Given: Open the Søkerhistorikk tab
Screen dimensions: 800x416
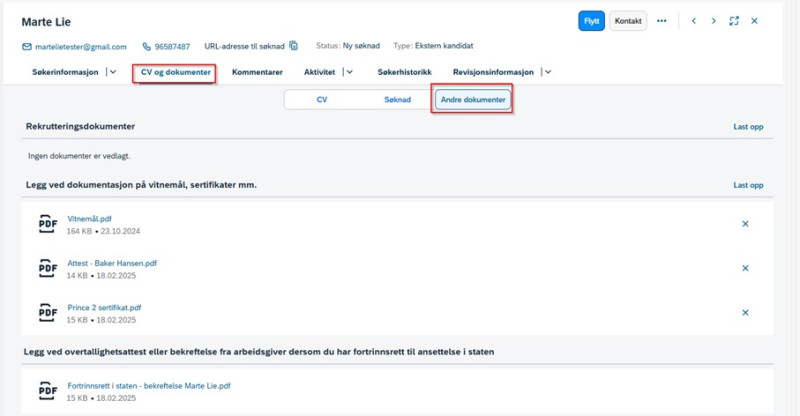Looking at the screenshot, I should (405, 72).
